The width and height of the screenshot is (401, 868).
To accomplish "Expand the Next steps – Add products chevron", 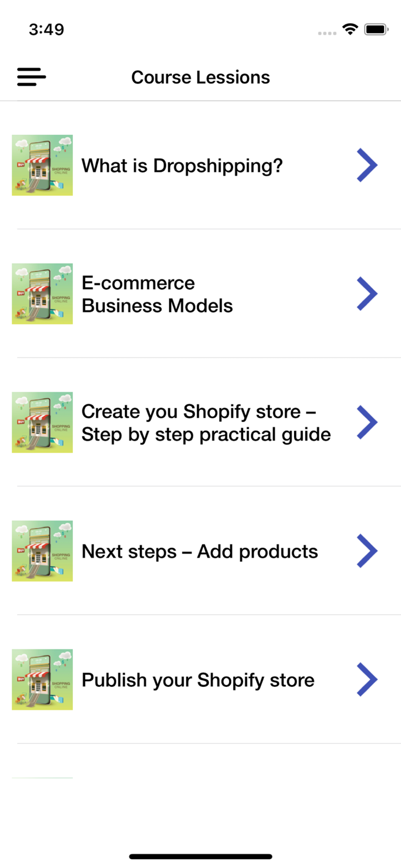I will (x=368, y=551).
